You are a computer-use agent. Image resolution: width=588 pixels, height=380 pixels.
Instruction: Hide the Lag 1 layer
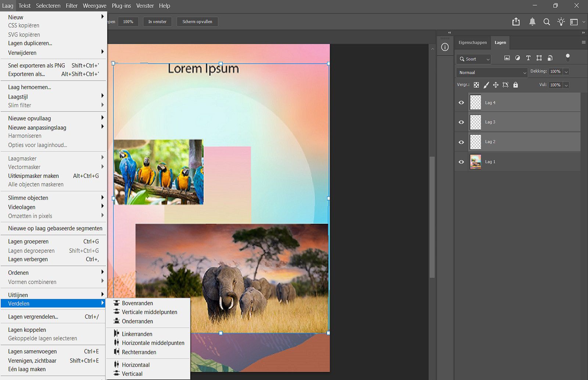tap(461, 161)
